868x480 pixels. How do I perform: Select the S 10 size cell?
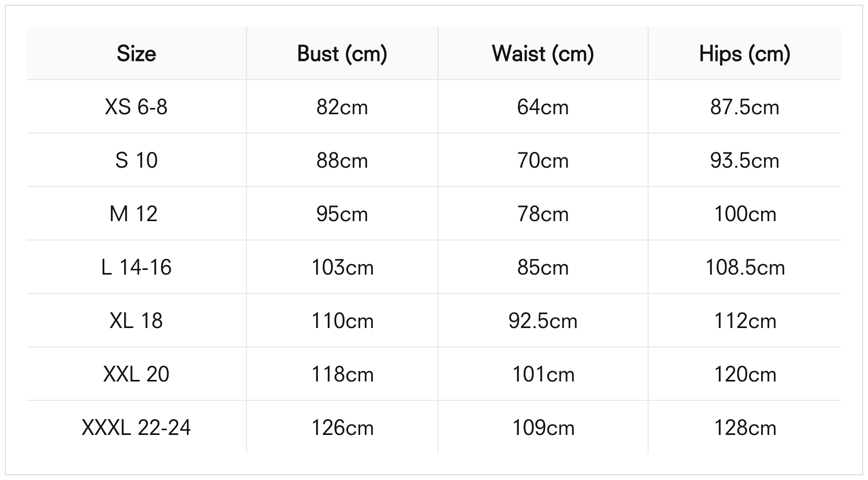tap(136, 160)
